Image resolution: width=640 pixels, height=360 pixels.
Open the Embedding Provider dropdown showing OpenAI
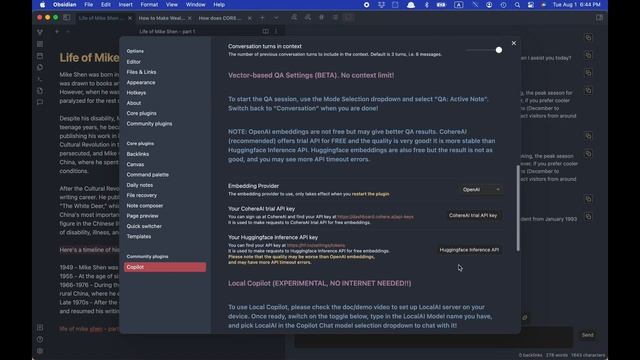pyautogui.click(x=480, y=189)
